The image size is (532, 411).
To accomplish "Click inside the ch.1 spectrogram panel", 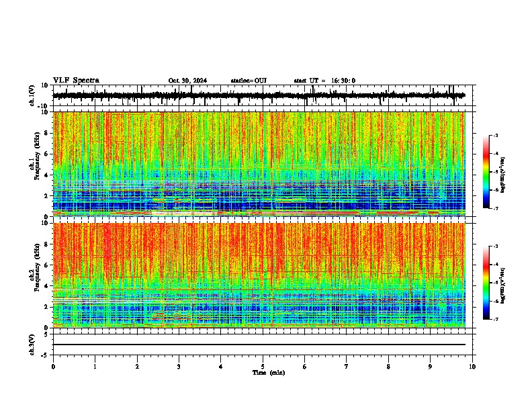I will pyautogui.click(x=259, y=164).
